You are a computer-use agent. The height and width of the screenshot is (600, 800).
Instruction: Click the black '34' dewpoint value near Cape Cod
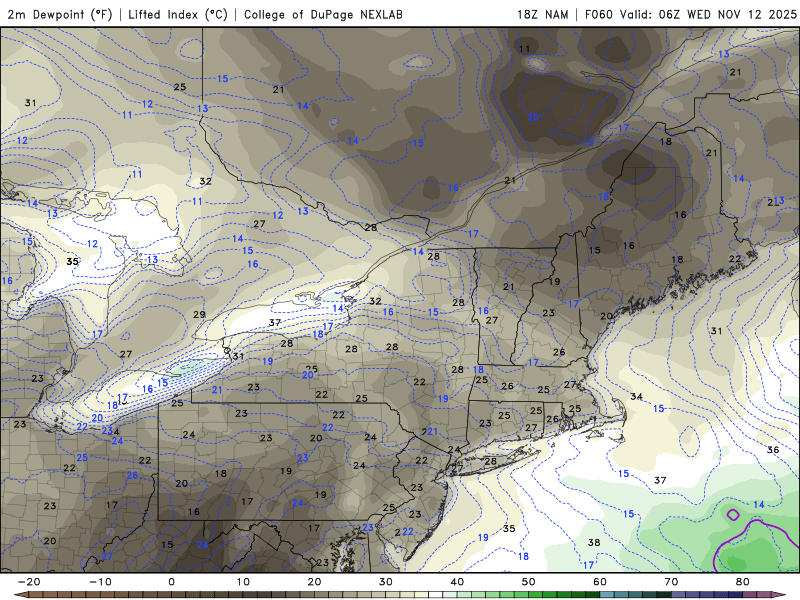tap(636, 396)
